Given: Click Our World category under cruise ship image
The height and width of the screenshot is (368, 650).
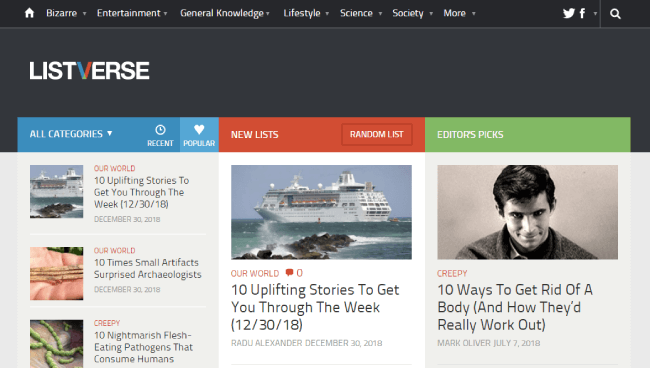Looking at the screenshot, I should click(255, 274).
